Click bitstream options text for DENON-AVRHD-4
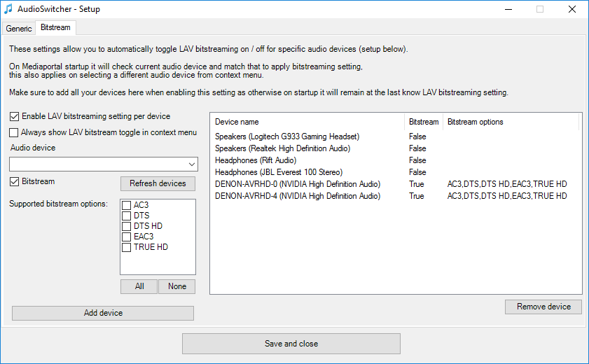 507,196
